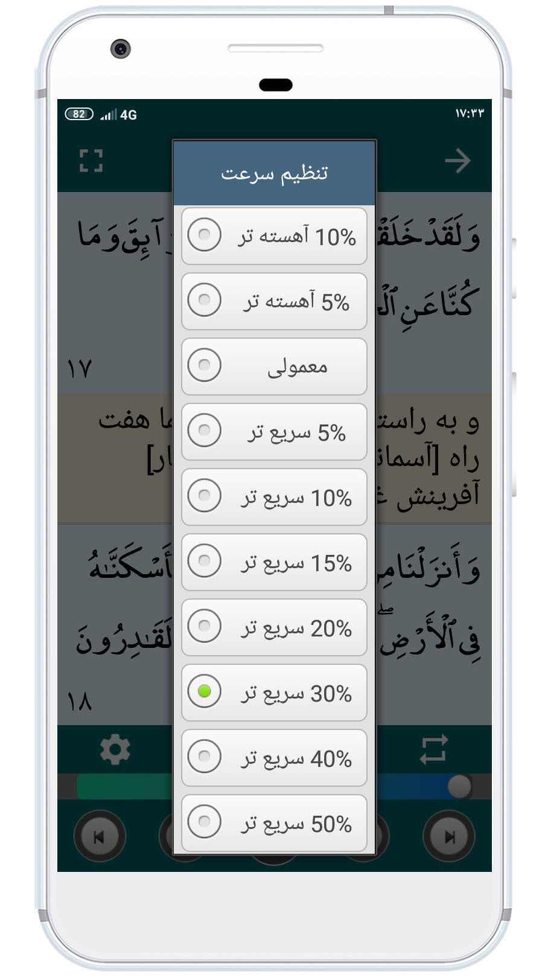The width and height of the screenshot is (551, 980).
Task: Open the settings gear icon
Action: (115, 750)
